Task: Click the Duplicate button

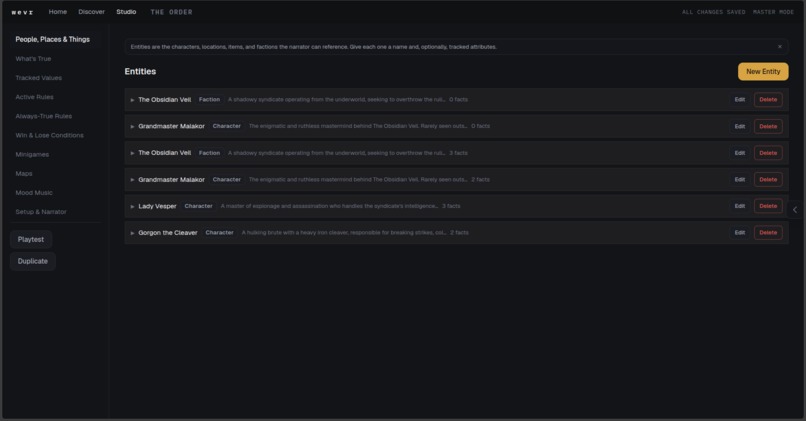Action: [x=33, y=261]
